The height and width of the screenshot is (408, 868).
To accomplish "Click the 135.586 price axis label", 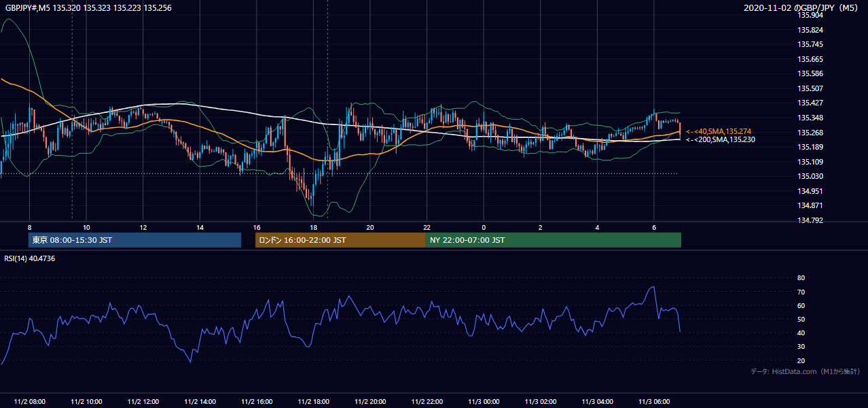I will (x=810, y=73).
